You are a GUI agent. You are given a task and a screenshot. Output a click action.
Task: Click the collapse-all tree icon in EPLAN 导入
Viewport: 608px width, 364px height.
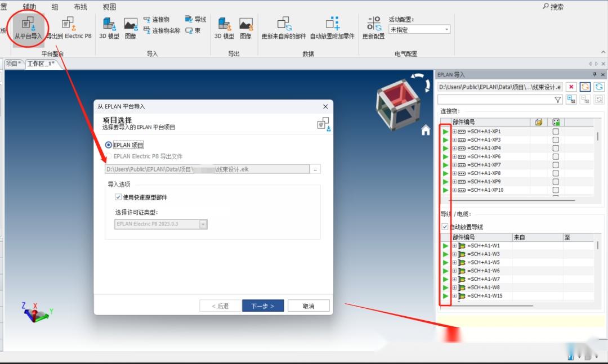click(x=585, y=100)
